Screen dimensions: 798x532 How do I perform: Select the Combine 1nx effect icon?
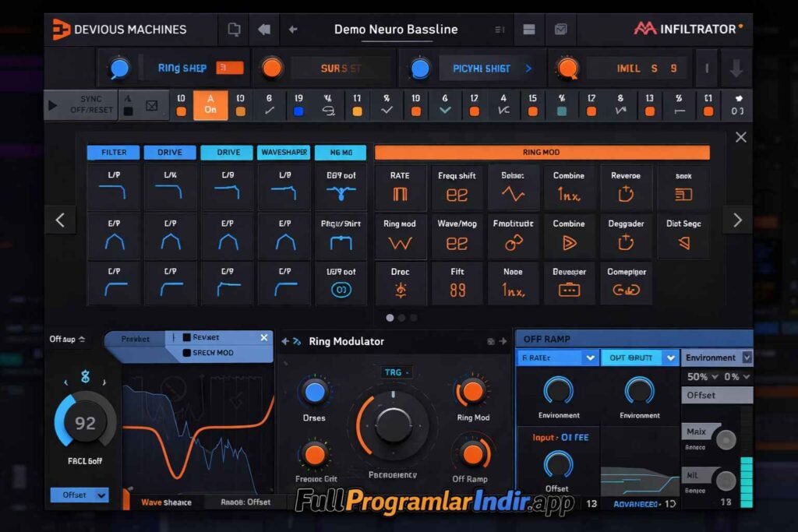point(570,187)
